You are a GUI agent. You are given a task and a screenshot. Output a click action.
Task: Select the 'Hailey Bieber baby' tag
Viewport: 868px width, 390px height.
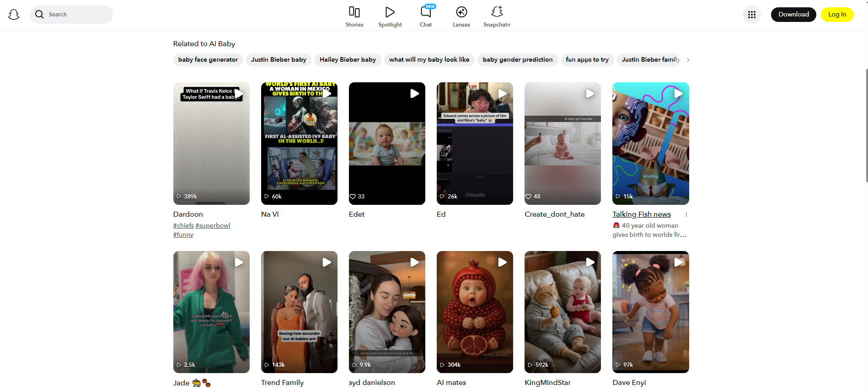click(348, 60)
